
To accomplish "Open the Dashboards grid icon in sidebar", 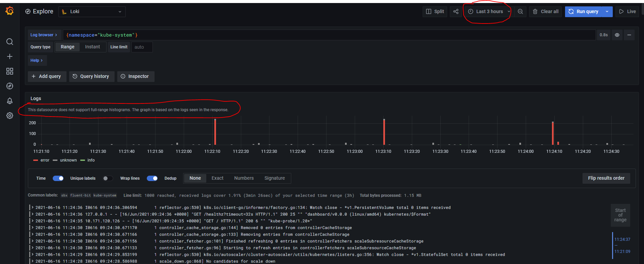I will pos(10,71).
